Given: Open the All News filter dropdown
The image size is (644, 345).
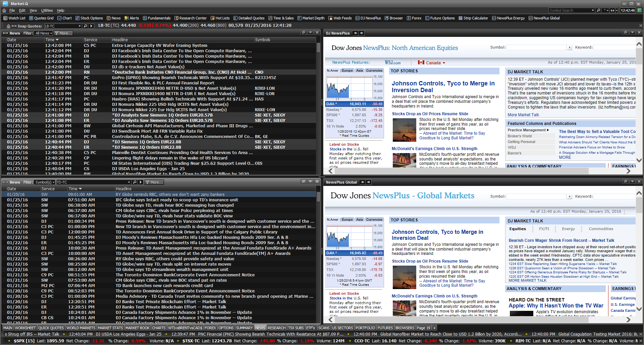Looking at the screenshot, I should coord(44,33).
